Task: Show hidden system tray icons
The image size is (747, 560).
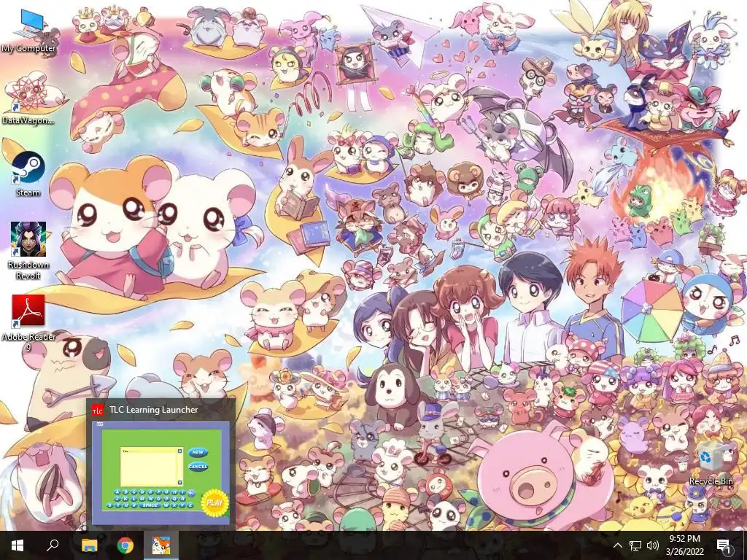Action: tap(617, 545)
